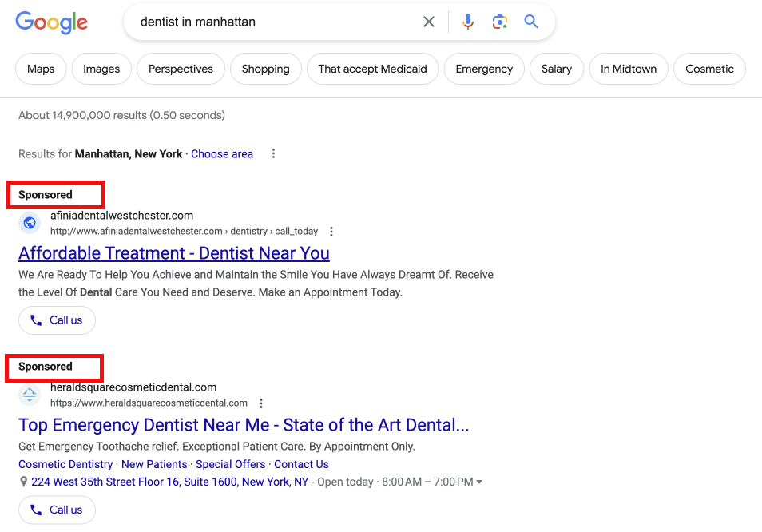Click the Choose area link
Image resolution: width=762 pixels, height=532 pixels.
click(222, 154)
